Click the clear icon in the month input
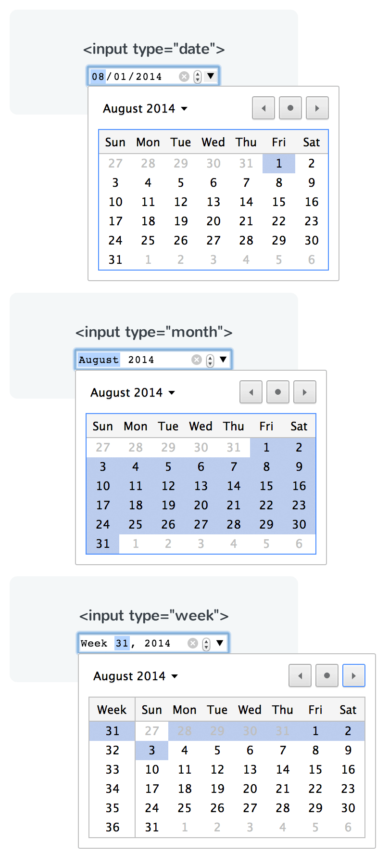Image resolution: width=389 pixels, height=868 pixels. (x=197, y=359)
